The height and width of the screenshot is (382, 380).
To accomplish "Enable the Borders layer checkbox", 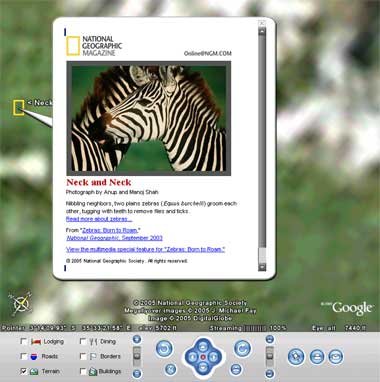I will coord(83,356).
